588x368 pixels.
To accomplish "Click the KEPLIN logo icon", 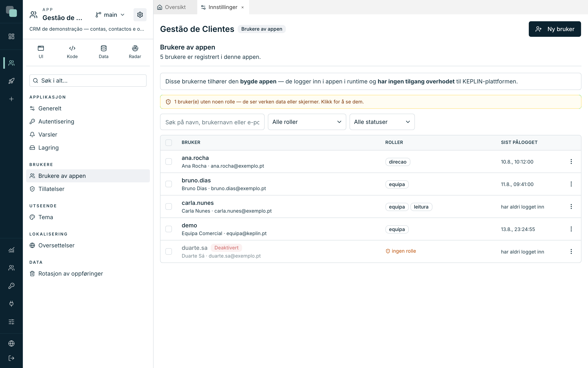I will (11, 11).
